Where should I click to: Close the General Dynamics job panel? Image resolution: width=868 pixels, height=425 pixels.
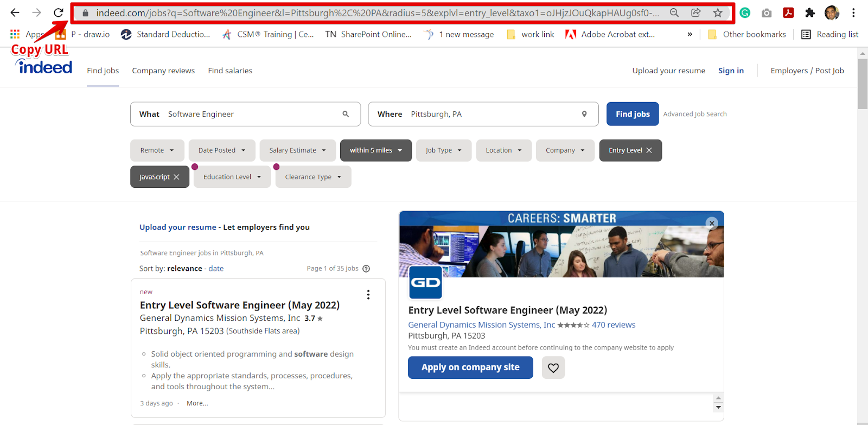click(712, 223)
